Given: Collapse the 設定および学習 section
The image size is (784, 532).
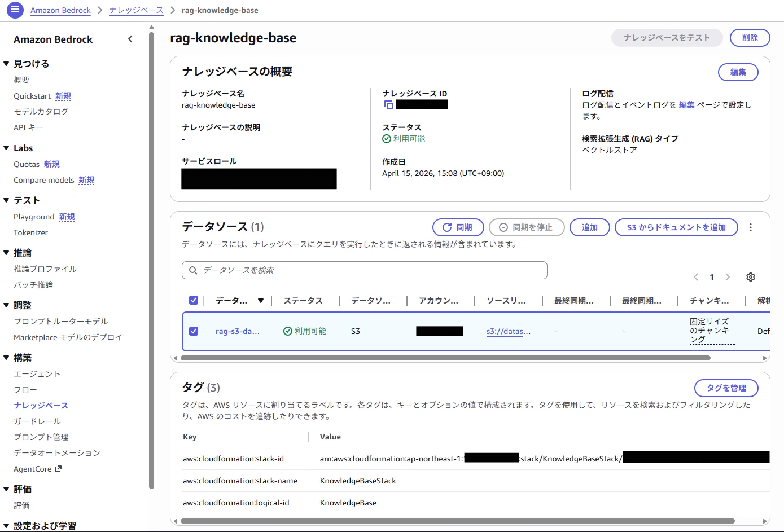Looking at the screenshot, I should [x=6, y=526].
